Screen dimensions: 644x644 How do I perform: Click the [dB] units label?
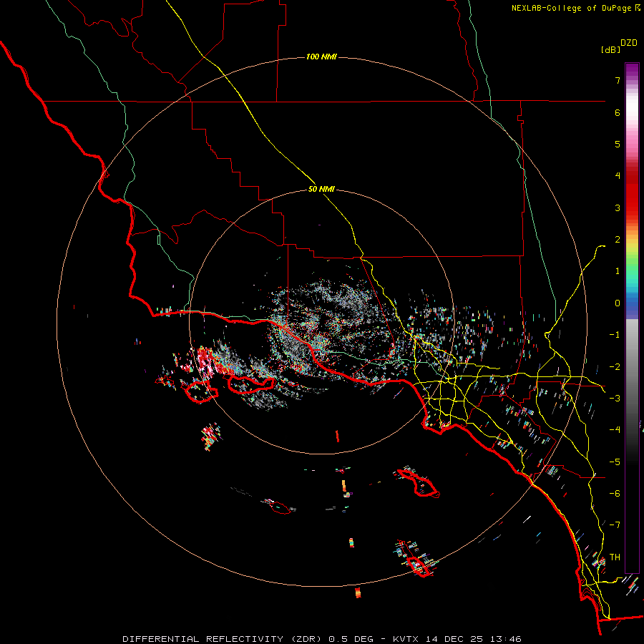coord(611,49)
